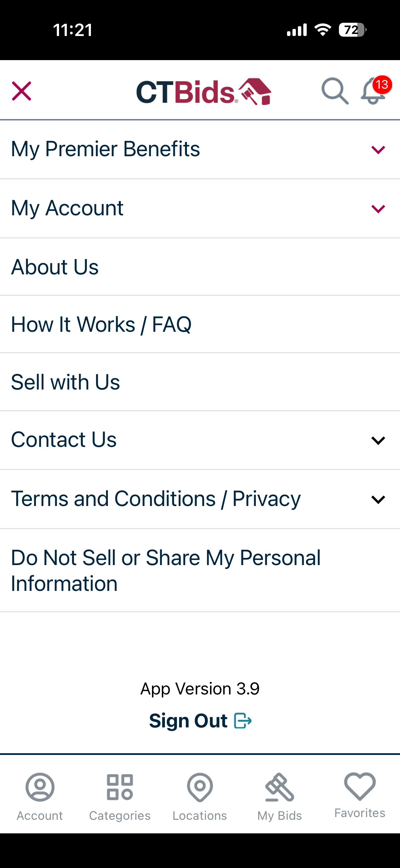400x868 pixels.
Task: Expand the My Account chevron
Action: click(378, 209)
